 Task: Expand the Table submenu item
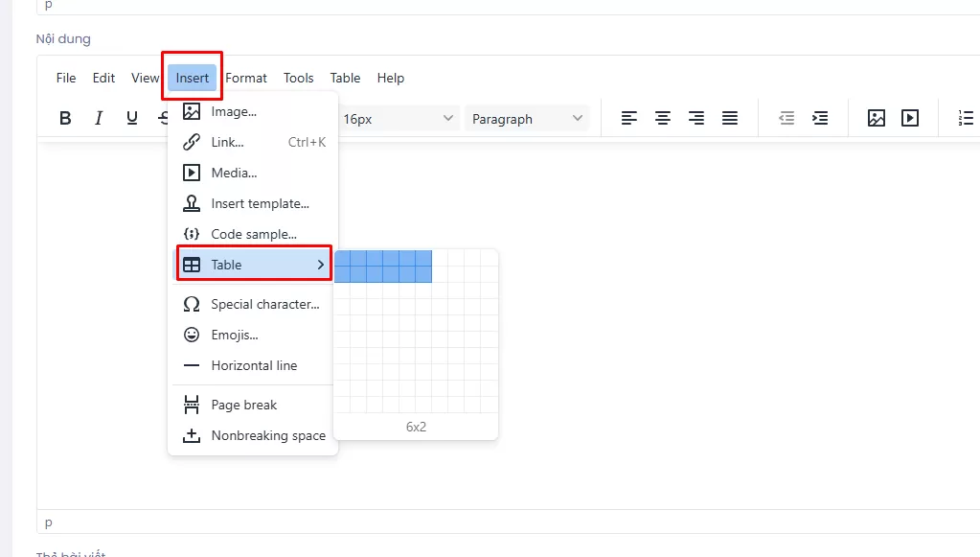(254, 265)
